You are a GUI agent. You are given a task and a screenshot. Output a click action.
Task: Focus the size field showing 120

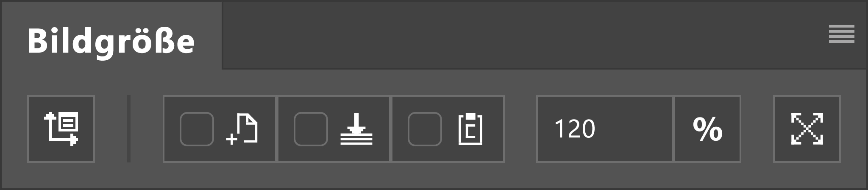605,129
